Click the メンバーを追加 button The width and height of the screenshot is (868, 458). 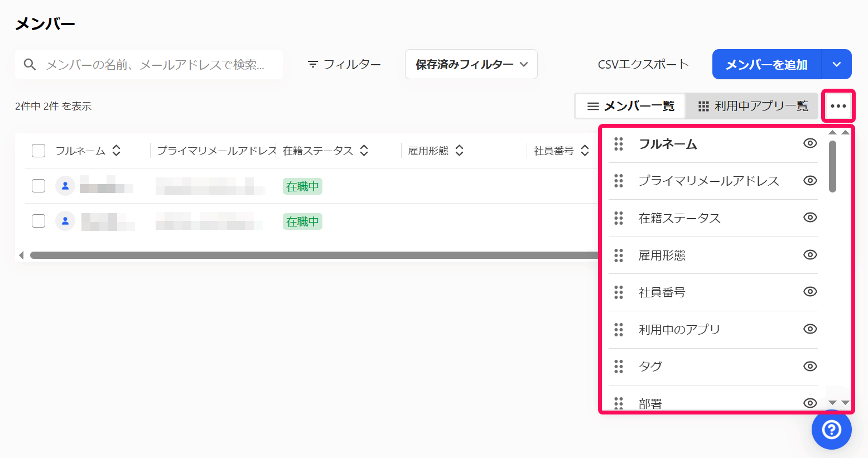point(766,64)
